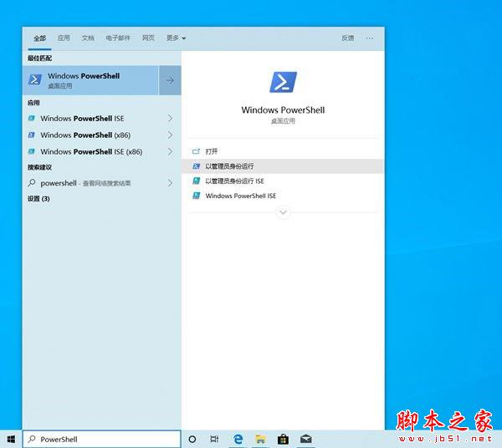Click the Cortana circle icon on taskbar
This screenshot has height=448, width=502.
192,440
